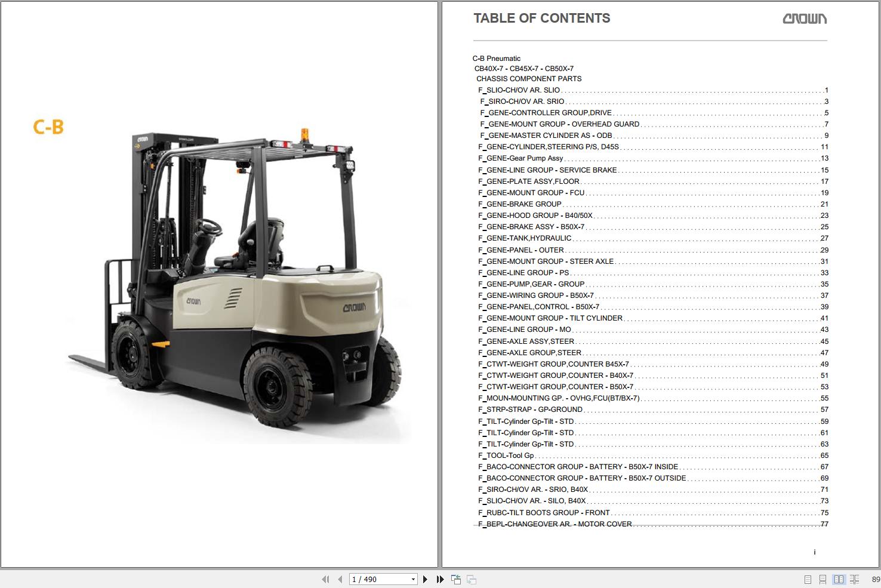881x588 pixels.
Task: Select F_BACO-CONNECTOR GROUP BATTERY B50X-7 INSIDE entry
Action: pos(653,467)
